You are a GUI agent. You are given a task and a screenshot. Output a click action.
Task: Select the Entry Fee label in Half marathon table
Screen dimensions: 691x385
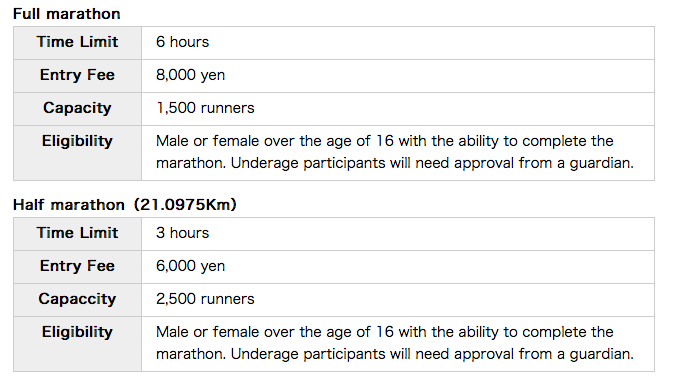77,266
